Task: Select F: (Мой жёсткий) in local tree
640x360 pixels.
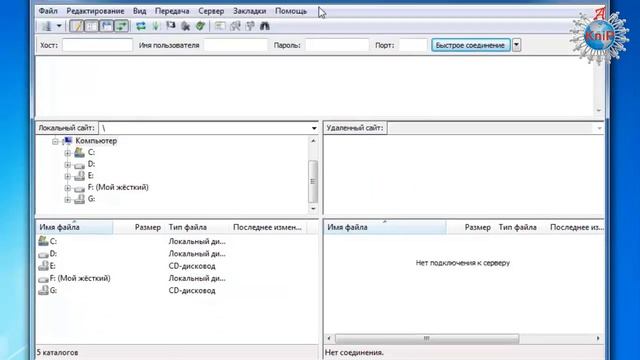Action: coord(118,187)
